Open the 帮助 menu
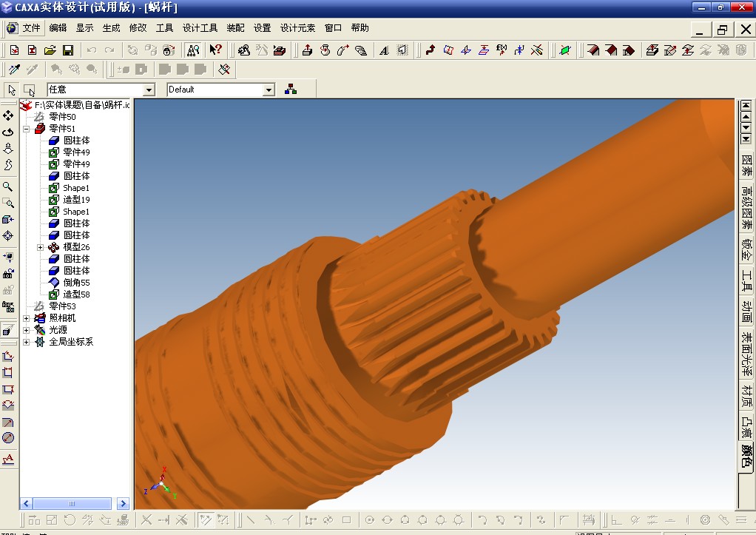Viewport: 756px width, 535px height. click(x=360, y=28)
